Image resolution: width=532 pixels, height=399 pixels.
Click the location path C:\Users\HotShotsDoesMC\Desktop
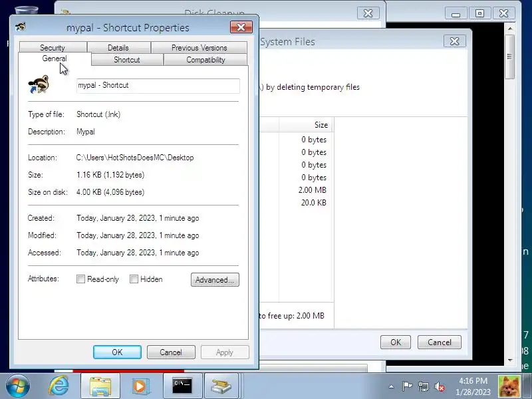coord(135,158)
